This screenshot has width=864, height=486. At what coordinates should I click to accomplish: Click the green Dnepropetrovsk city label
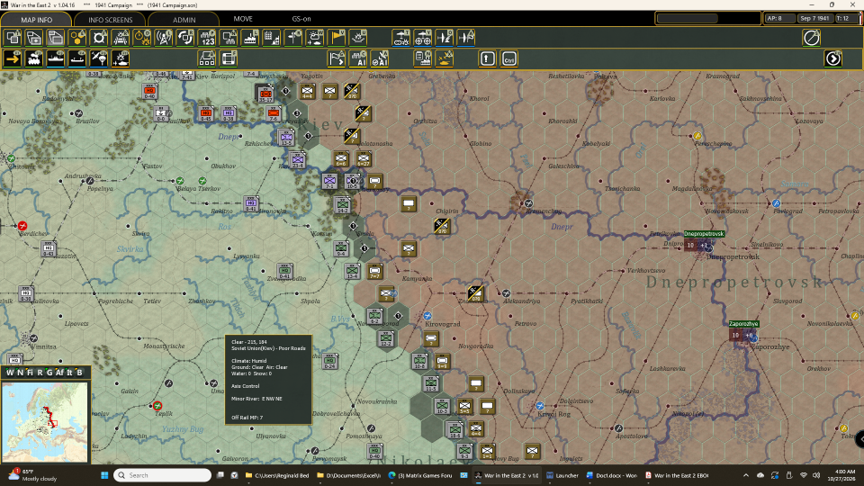coord(704,234)
